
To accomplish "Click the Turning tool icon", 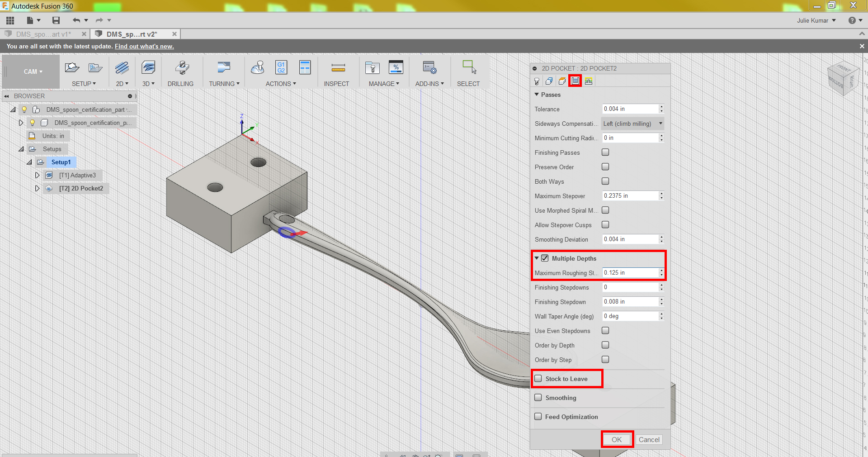I will (x=224, y=68).
